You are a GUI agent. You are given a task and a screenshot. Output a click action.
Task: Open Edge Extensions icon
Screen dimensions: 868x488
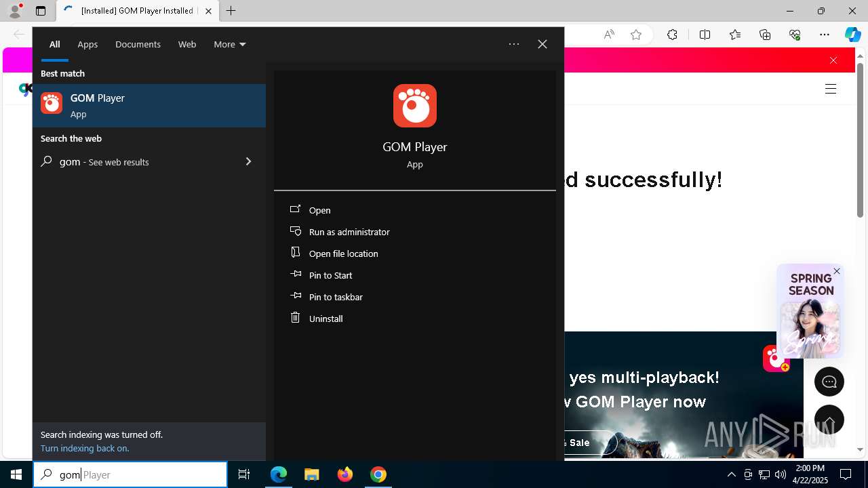click(672, 35)
